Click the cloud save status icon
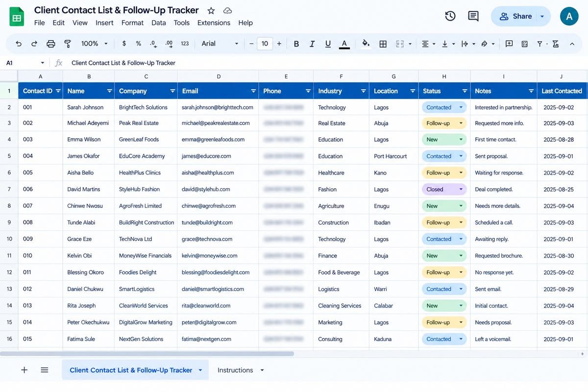The width and height of the screenshot is (588, 392). pos(227,10)
